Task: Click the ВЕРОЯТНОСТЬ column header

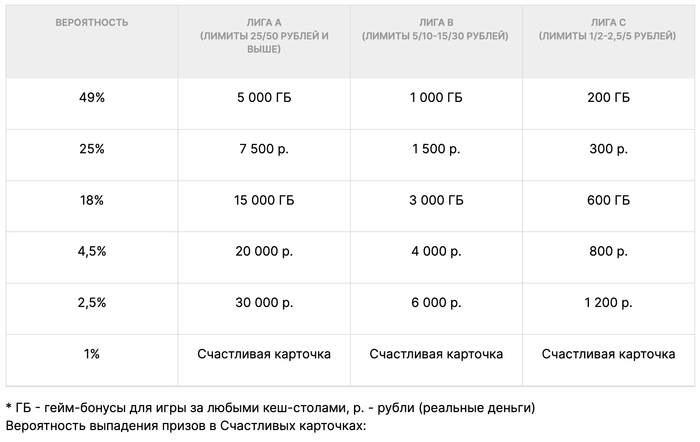Action: pos(91,22)
